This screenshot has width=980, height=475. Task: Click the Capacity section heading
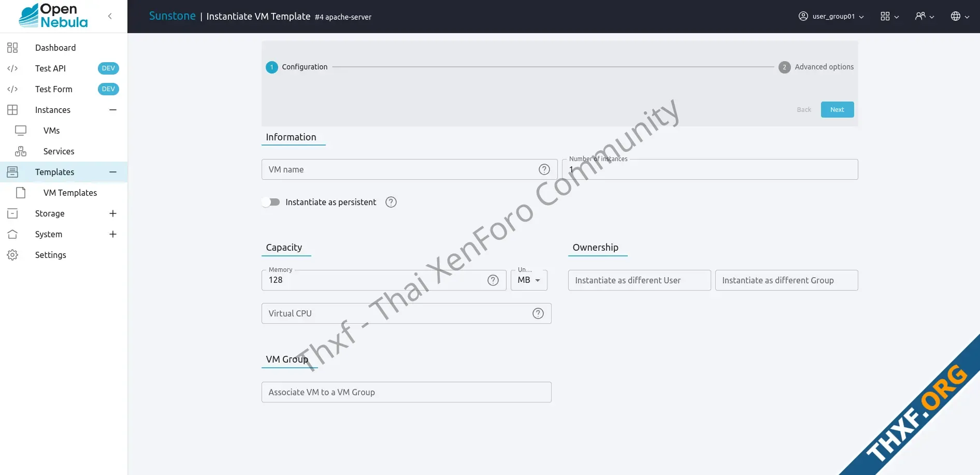click(x=284, y=248)
